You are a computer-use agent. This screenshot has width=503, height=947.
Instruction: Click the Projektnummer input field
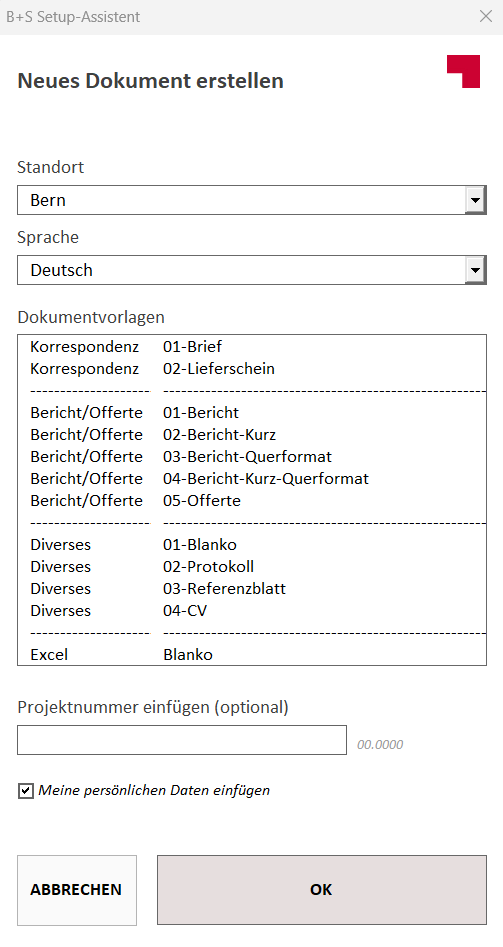pos(182,740)
